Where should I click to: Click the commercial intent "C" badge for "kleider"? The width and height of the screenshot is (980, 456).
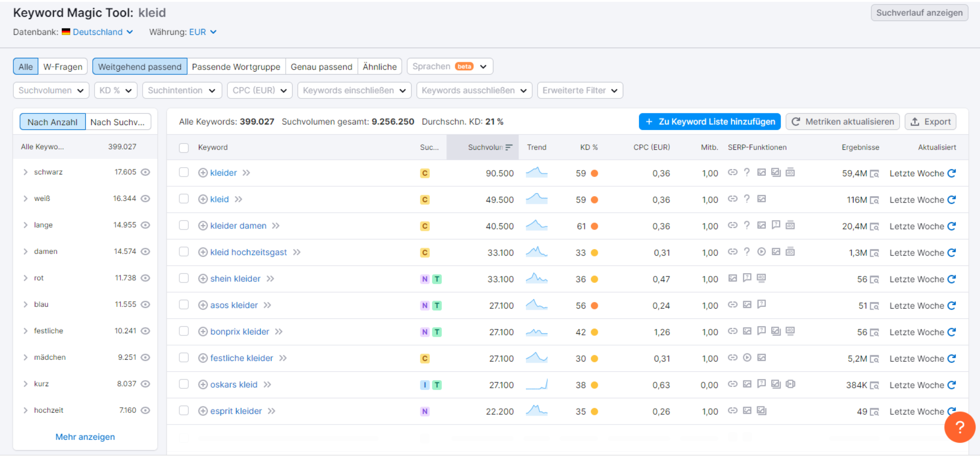(x=424, y=173)
